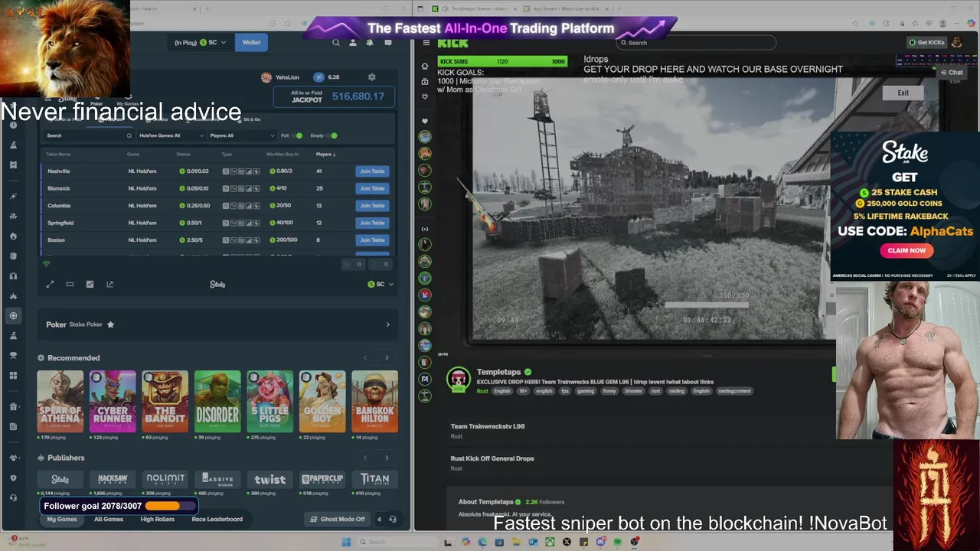
Task: Open poker lobby settings gear
Action: [372, 77]
